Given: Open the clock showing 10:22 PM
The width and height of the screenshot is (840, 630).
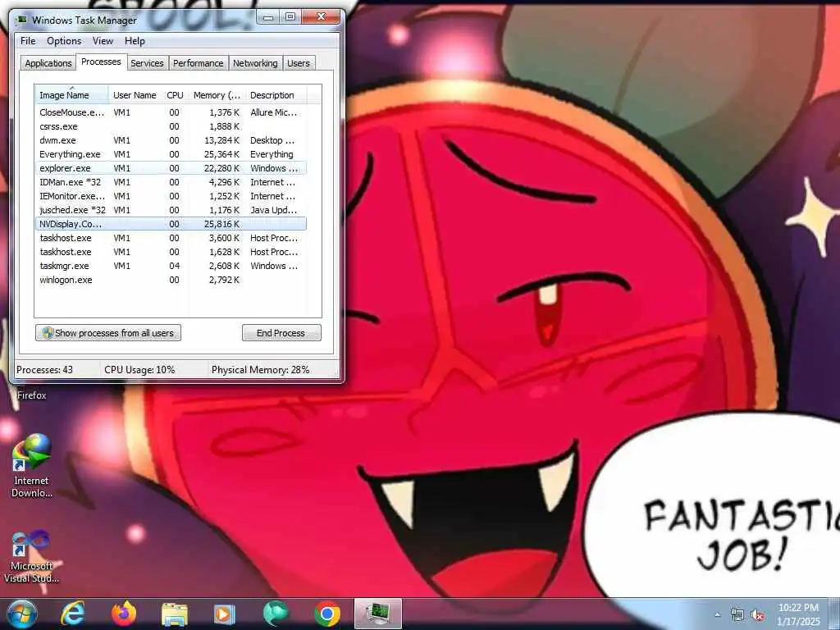Looking at the screenshot, I should [798, 614].
